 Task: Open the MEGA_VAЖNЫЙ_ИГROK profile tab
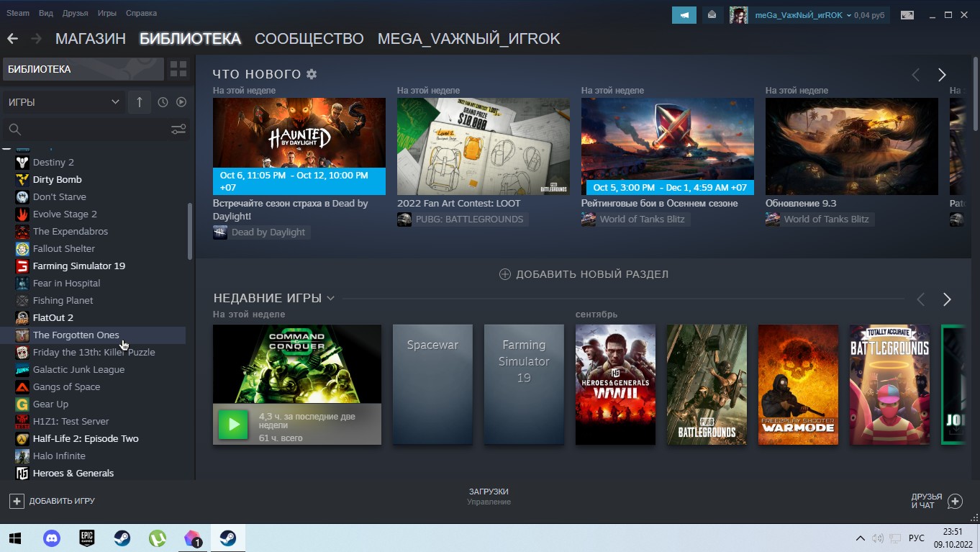468,39
